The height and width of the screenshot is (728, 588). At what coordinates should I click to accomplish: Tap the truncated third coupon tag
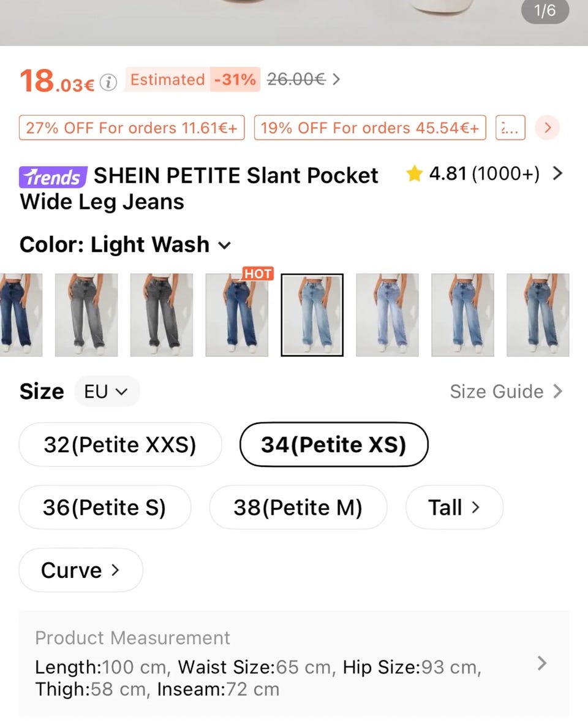510,127
